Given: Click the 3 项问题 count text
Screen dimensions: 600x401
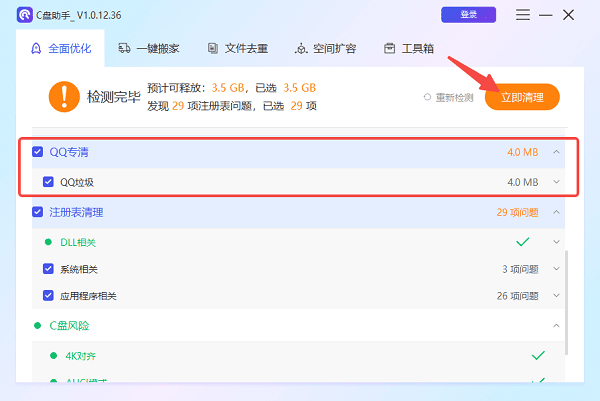Looking at the screenshot, I should click(x=520, y=269).
